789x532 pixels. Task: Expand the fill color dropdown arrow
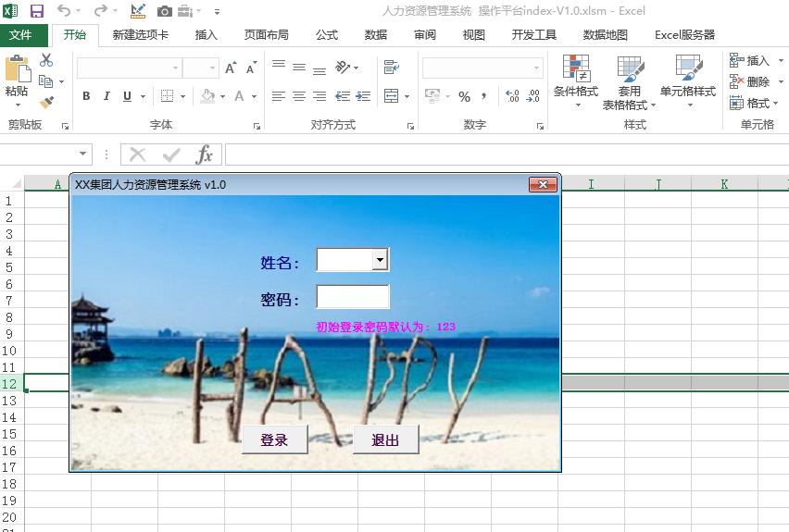tap(222, 96)
